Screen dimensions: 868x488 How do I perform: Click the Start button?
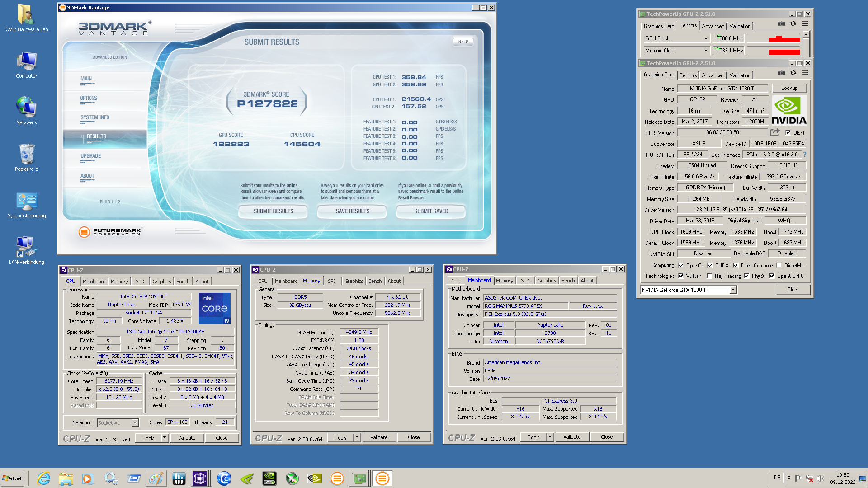pyautogui.click(x=12, y=479)
